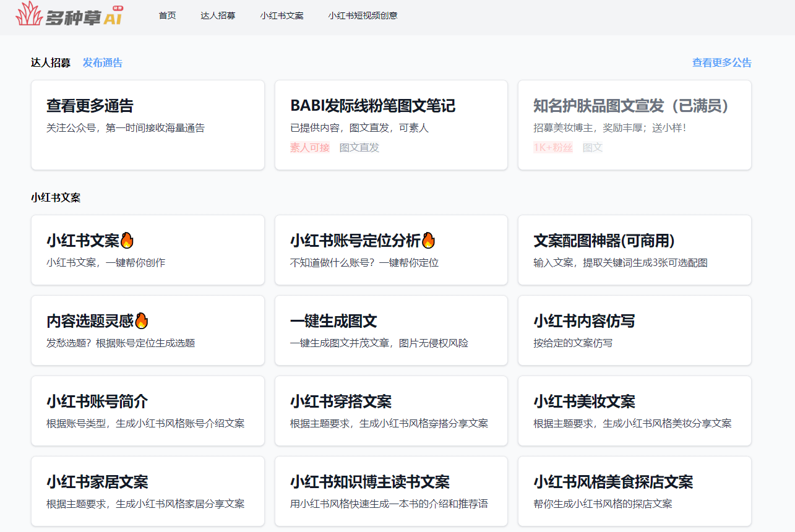Image resolution: width=795 pixels, height=532 pixels.
Task: Open the 内容选题灵感🔥 topic generator
Action: tap(147, 330)
